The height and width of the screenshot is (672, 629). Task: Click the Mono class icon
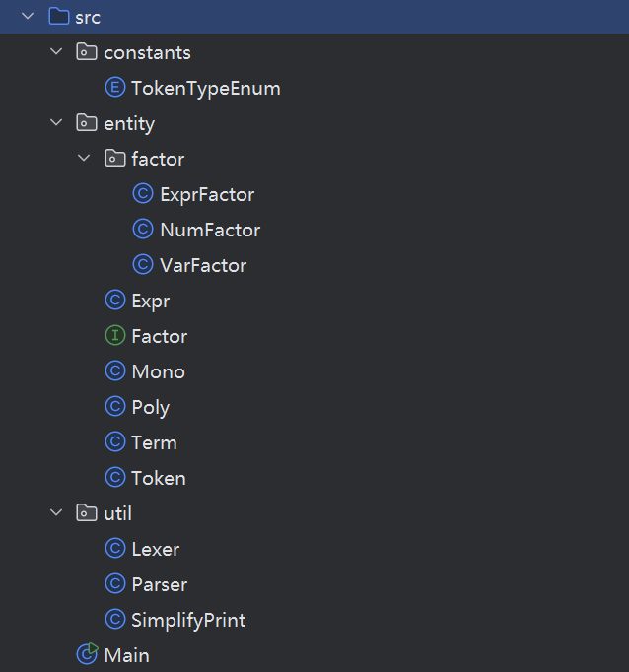[x=115, y=372]
